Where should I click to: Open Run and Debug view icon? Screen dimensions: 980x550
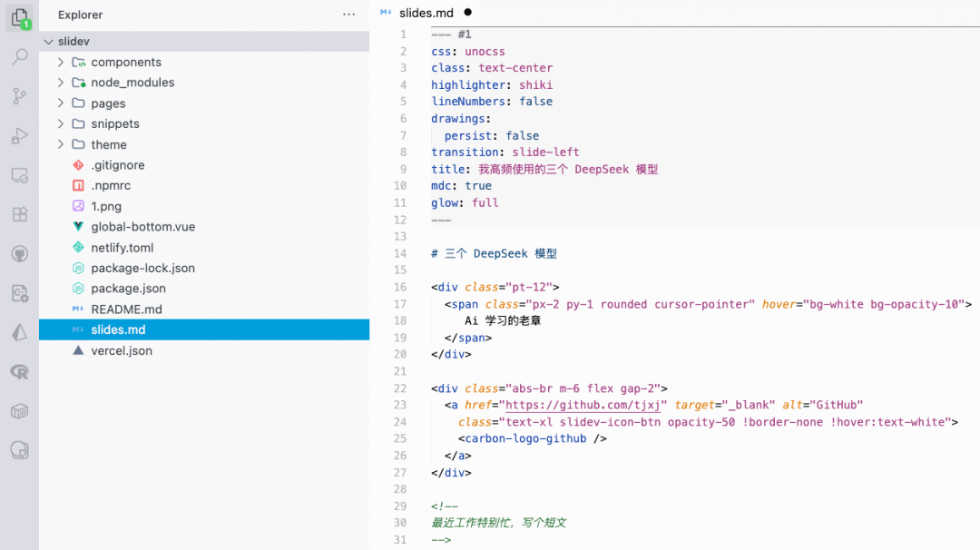20,135
